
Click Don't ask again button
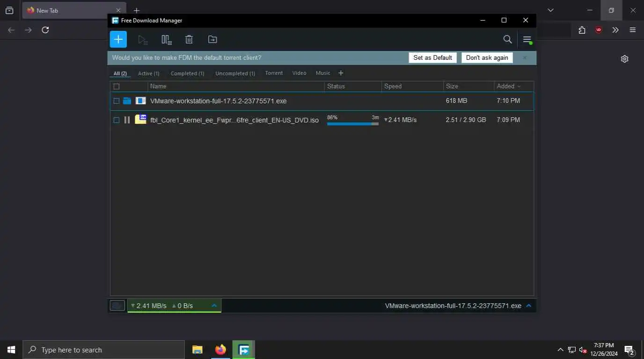click(487, 57)
